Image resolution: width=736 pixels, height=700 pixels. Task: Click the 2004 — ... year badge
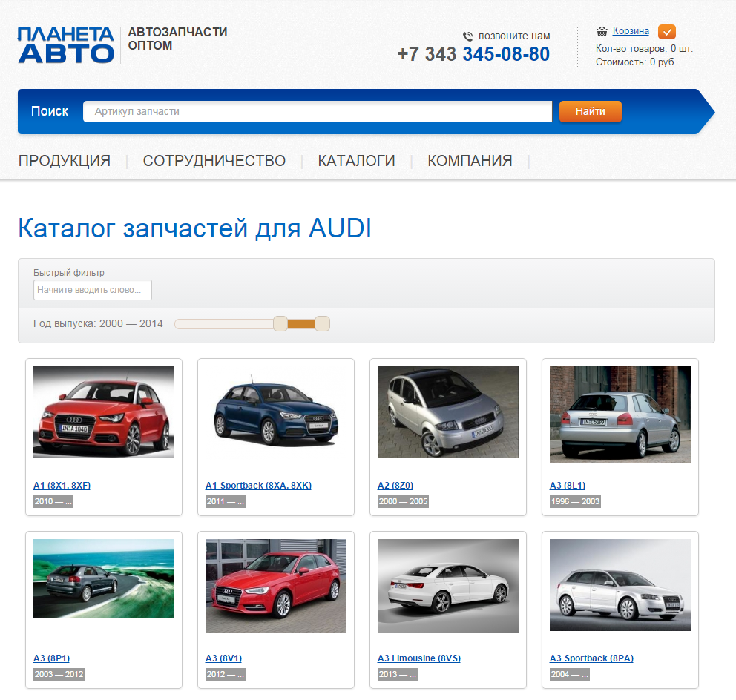click(x=569, y=674)
